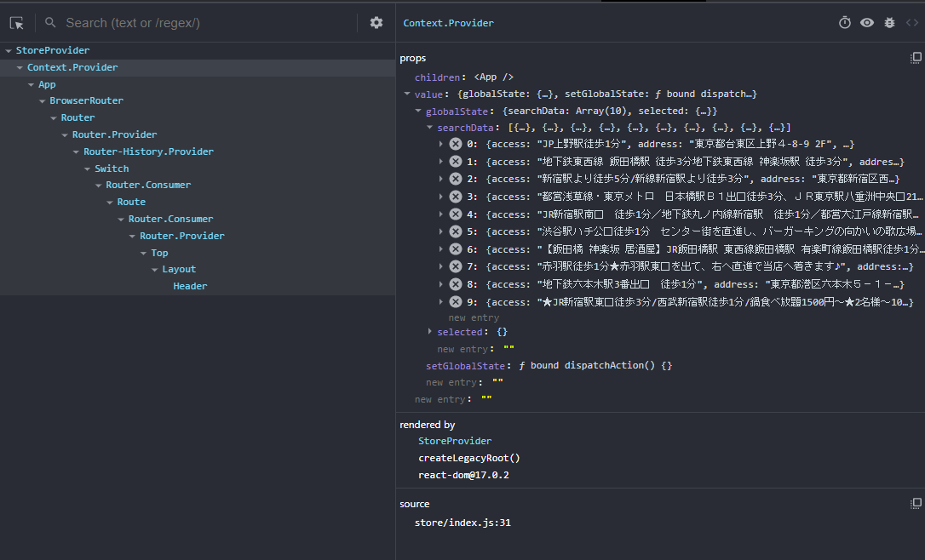
Task: Copy the props object to clipboard
Action: [916, 57]
